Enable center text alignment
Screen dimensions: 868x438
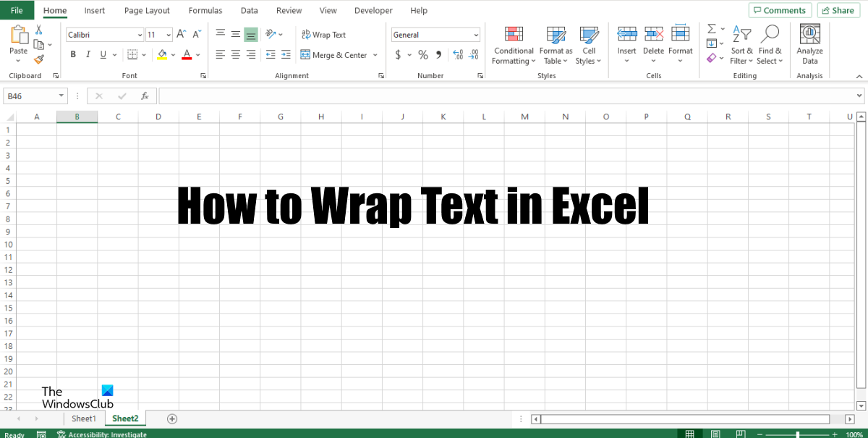235,54
